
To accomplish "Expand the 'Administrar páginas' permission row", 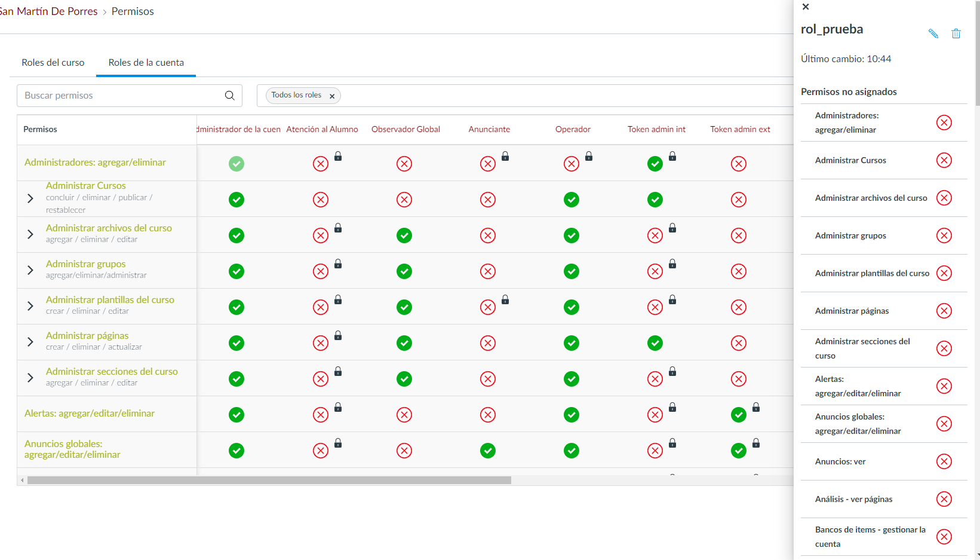I will coord(30,342).
